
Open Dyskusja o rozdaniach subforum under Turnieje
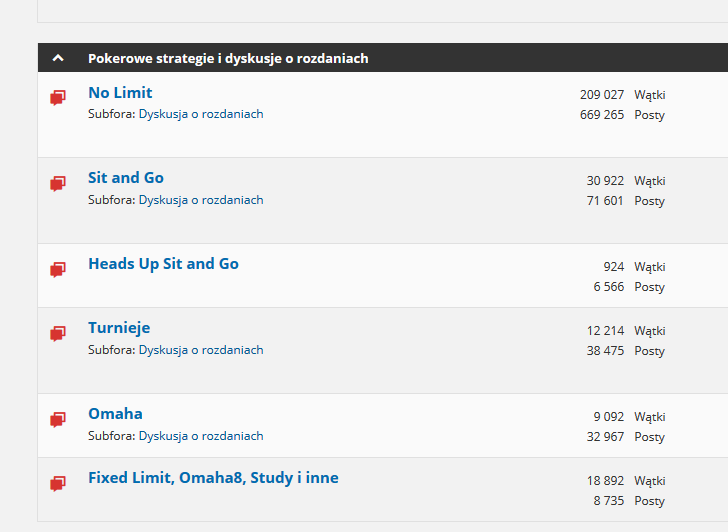[x=201, y=350]
